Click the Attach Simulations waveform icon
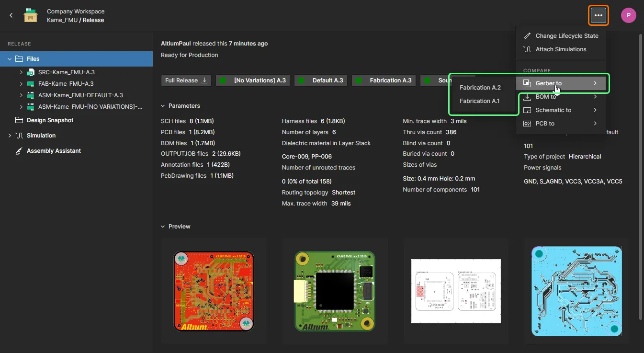644x353 pixels. pos(527,49)
